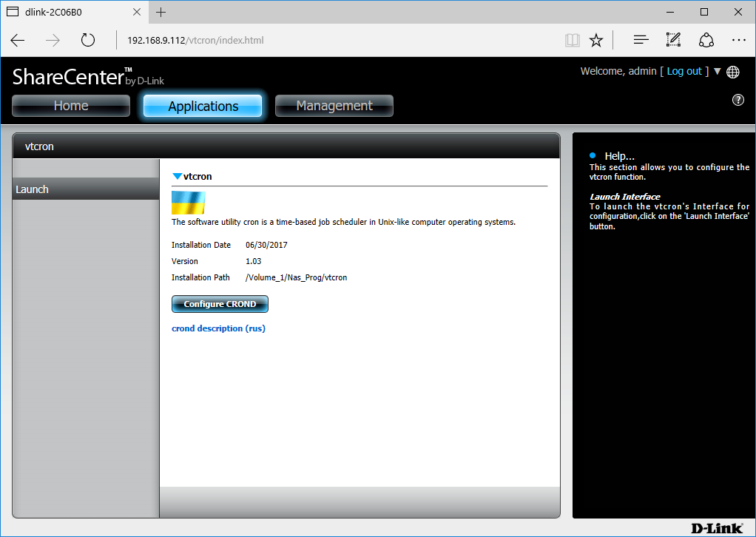
Task: Maximize the browser window
Action: [x=704, y=12]
